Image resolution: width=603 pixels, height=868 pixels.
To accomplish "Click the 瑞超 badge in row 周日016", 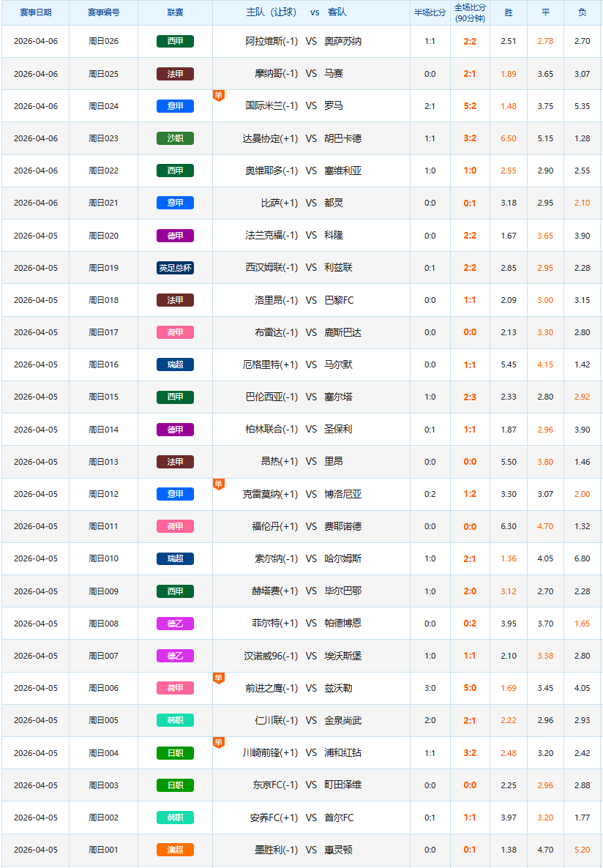I will tap(175, 364).
